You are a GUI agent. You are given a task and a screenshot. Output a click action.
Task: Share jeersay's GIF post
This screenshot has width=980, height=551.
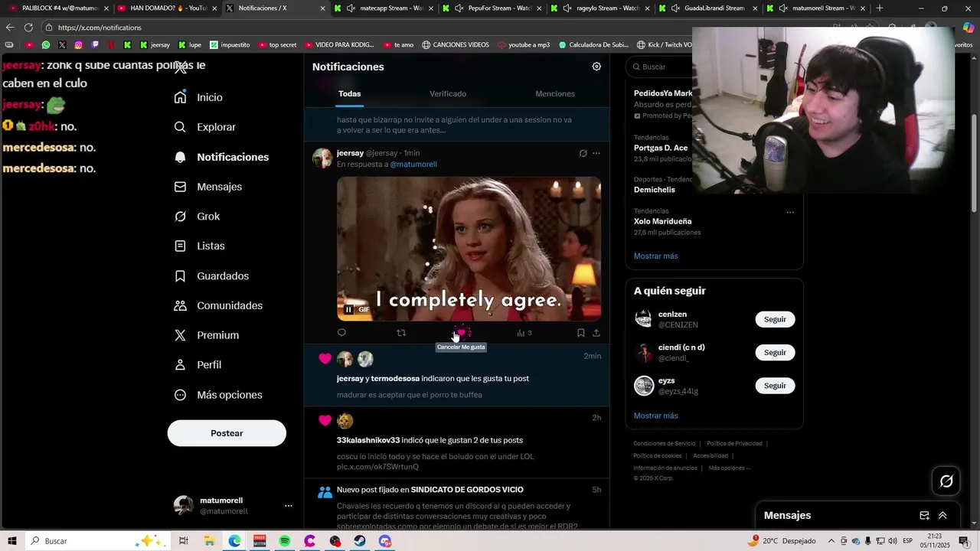[596, 333]
